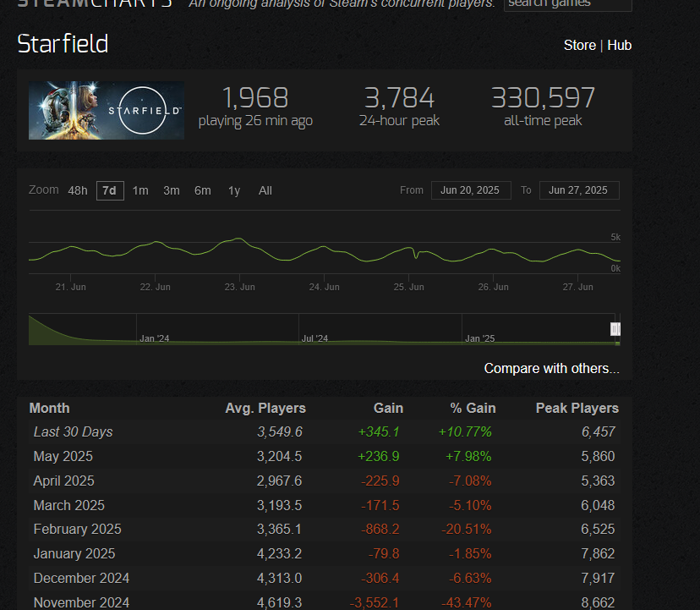Select the January 2025 row label
Image resolution: width=700 pixels, height=610 pixels.
[74, 553]
